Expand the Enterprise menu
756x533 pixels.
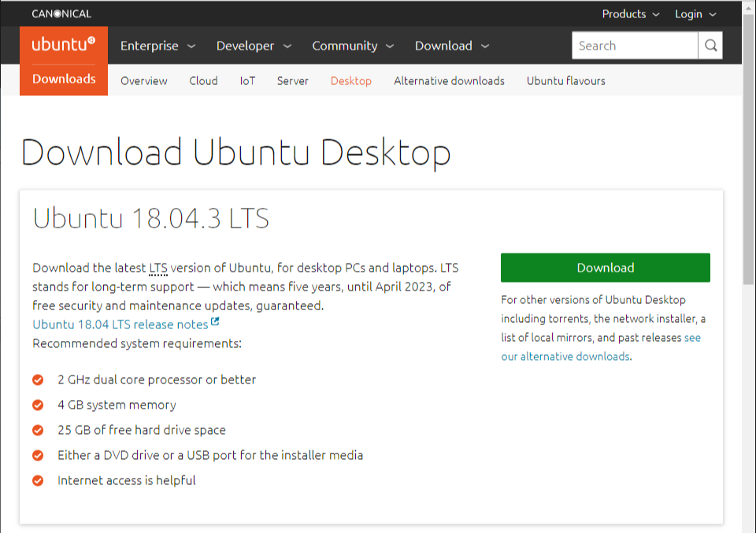[x=157, y=46]
